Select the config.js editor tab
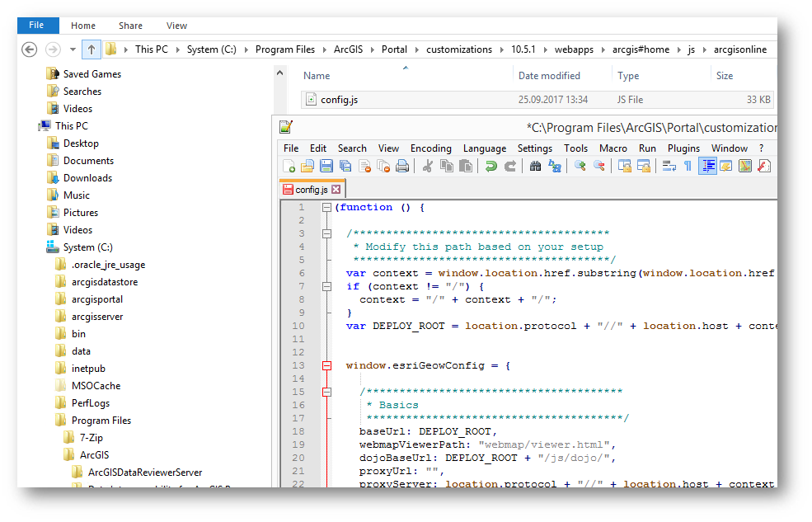 [x=312, y=190]
